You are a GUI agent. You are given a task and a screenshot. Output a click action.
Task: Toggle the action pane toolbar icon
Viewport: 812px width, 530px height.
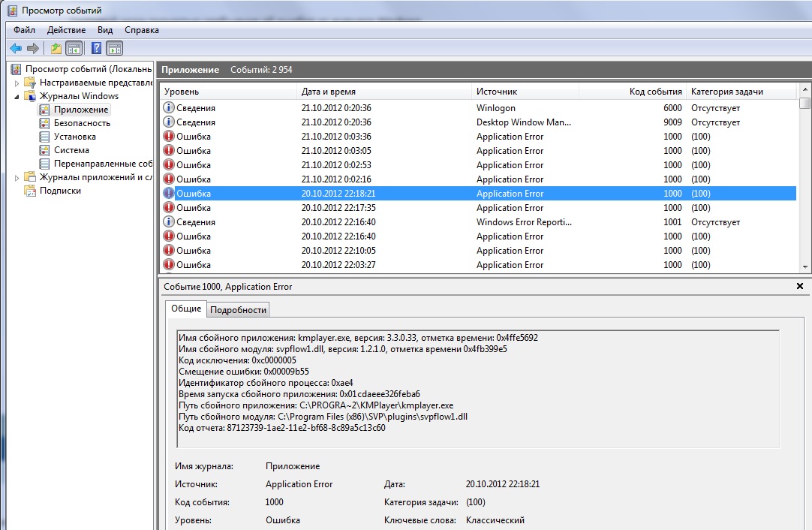(x=115, y=49)
